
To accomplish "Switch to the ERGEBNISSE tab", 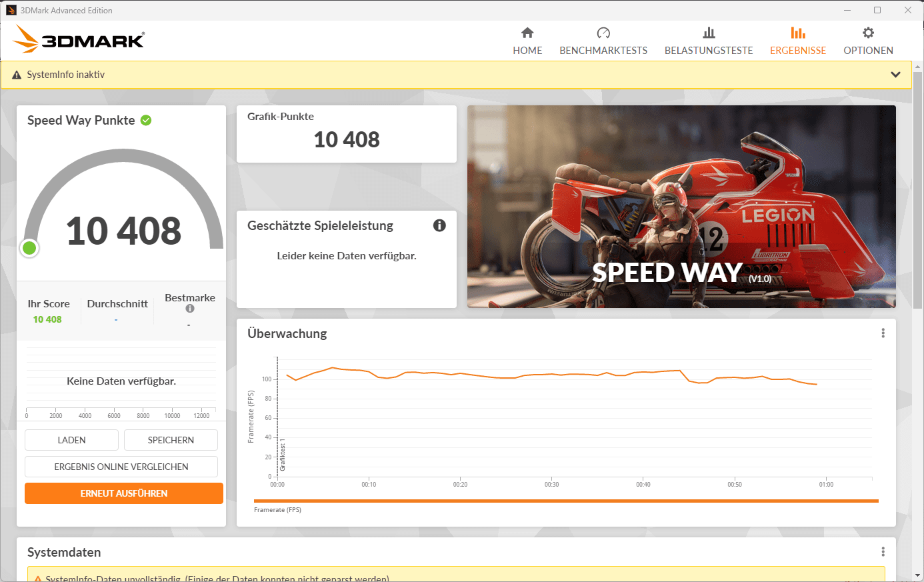I will point(798,51).
